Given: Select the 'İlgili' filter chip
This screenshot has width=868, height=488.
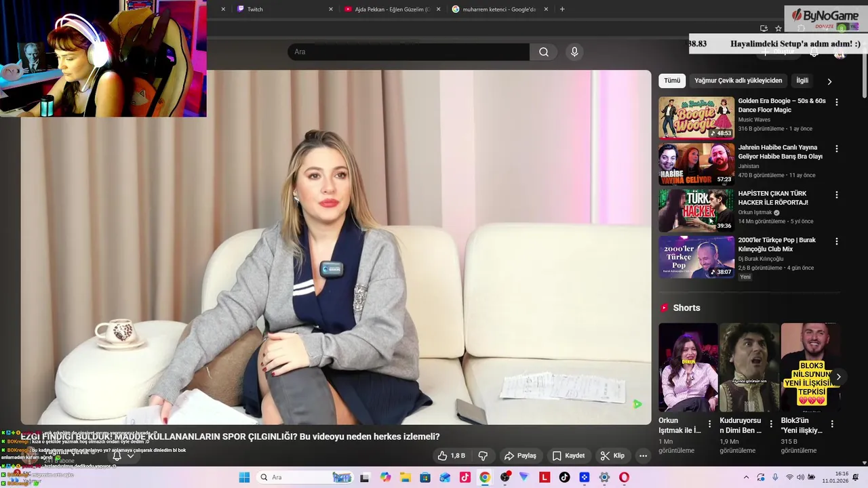Looking at the screenshot, I should [802, 81].
